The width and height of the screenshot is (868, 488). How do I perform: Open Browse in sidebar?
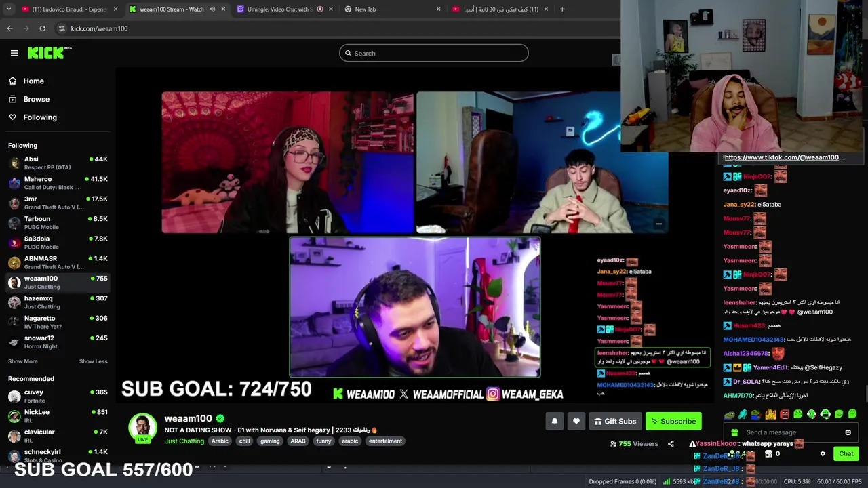coord(29,99)
